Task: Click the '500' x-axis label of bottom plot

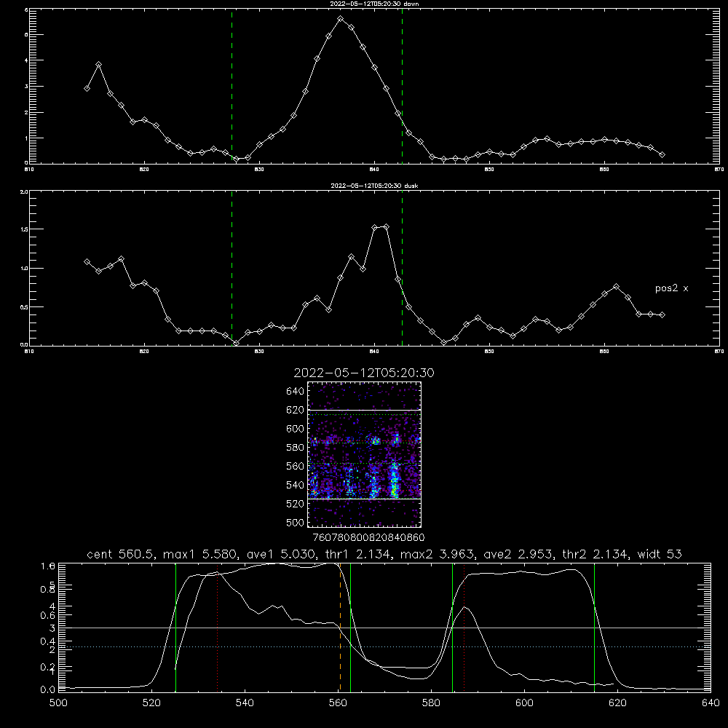Action: tap(58, 703)
